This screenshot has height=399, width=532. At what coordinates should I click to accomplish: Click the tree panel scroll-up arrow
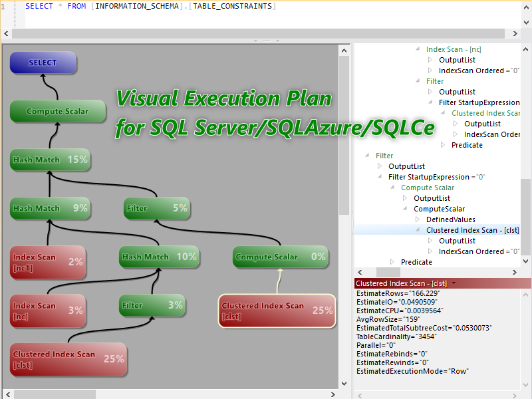click(x=525, y=49)
